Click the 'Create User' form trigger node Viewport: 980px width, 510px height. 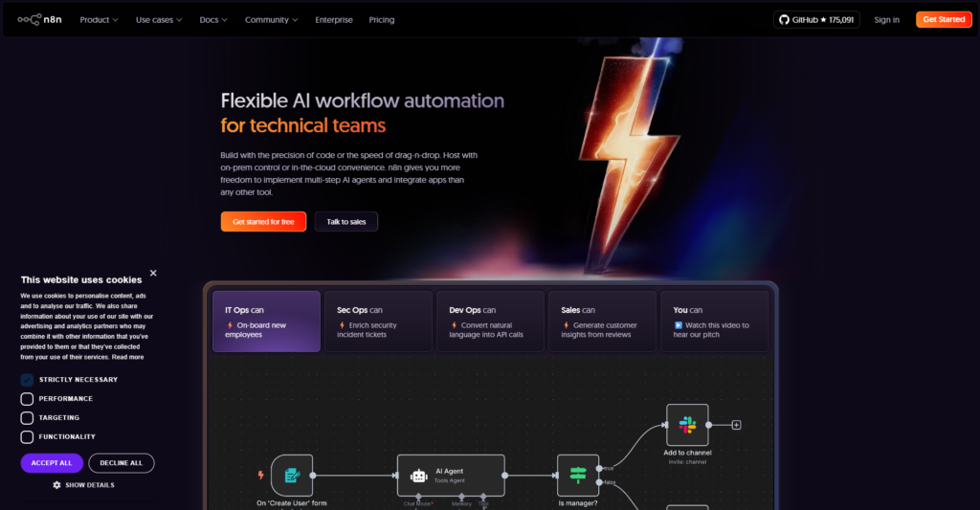tap(292, 475)
